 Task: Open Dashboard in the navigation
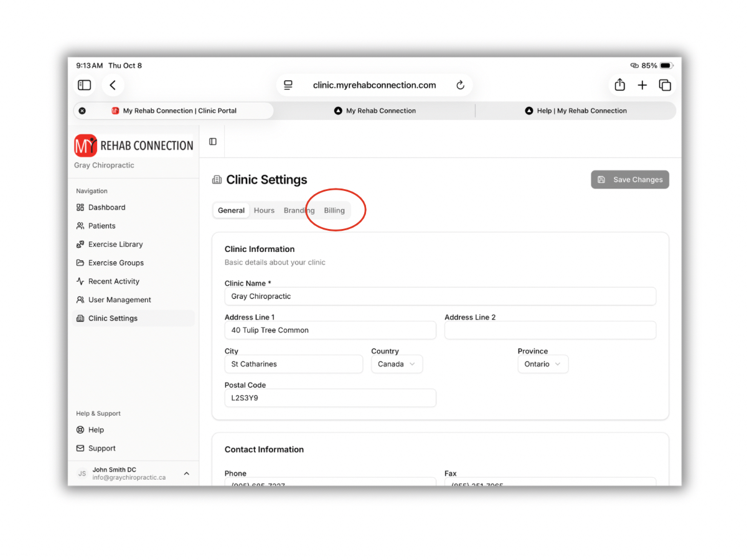point(133,207)
